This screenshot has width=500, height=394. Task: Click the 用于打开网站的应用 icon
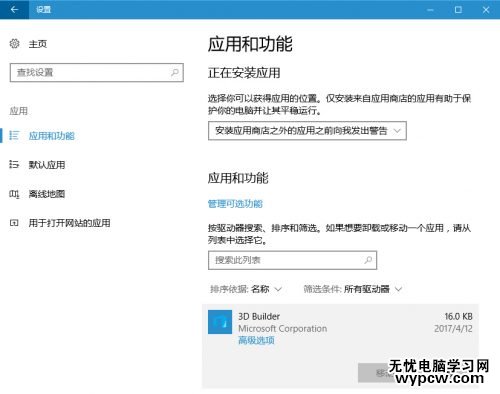(14, 223)
